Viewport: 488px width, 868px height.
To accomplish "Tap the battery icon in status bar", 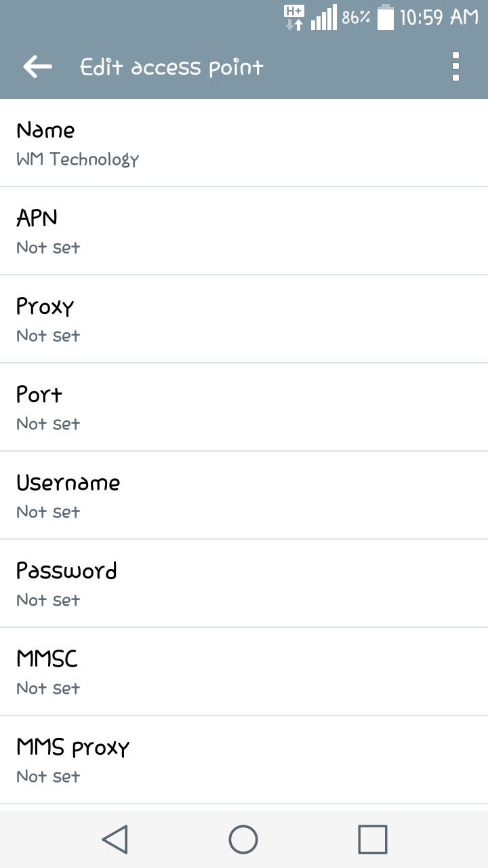I will pyautogui.click(x=385, y=18).
